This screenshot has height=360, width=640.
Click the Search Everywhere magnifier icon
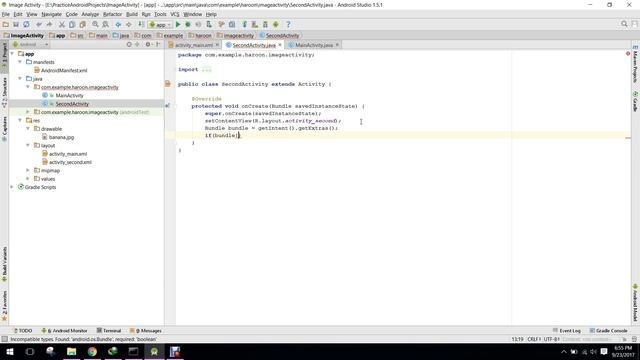pos(624,24)
